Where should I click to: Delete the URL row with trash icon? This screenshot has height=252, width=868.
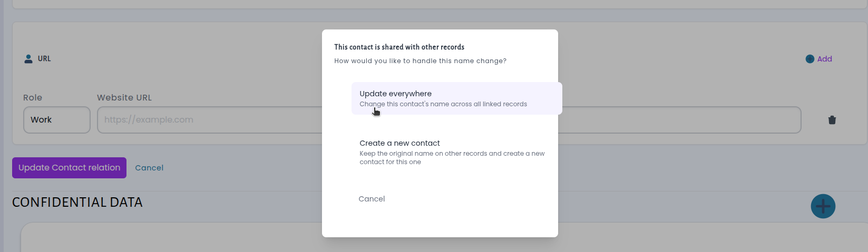tap(832, 120)
